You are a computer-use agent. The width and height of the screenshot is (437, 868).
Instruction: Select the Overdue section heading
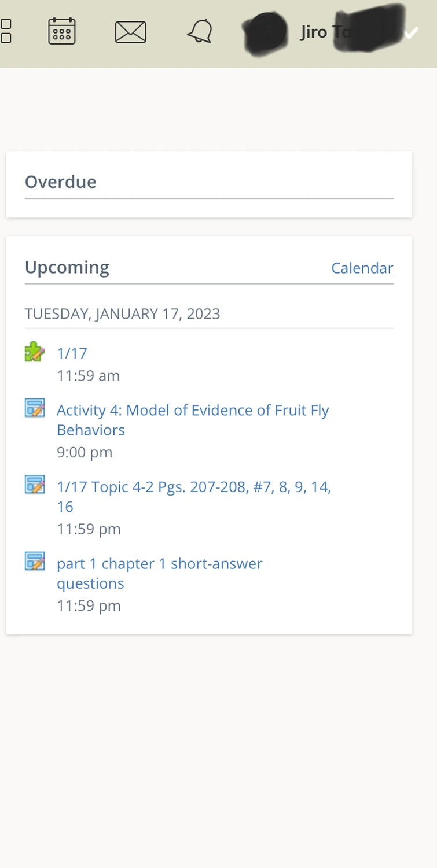61,182
